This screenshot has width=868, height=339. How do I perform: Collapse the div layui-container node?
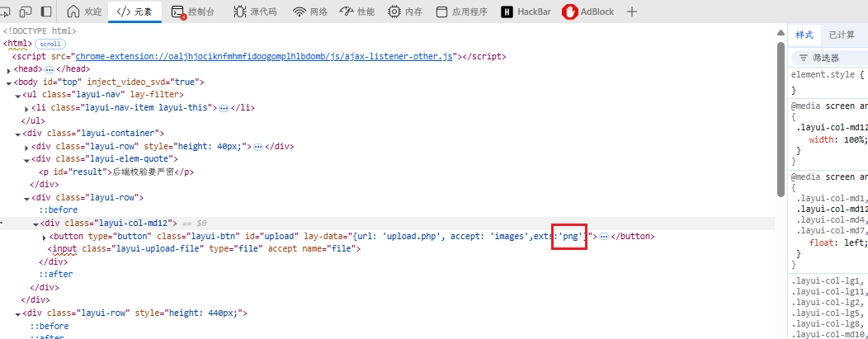17,134
